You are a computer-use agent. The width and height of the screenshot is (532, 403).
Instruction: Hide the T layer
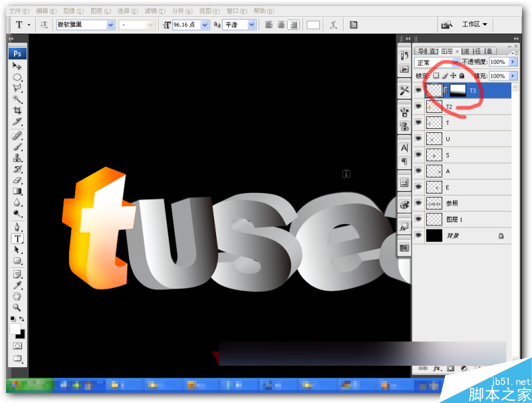(418, 122)
